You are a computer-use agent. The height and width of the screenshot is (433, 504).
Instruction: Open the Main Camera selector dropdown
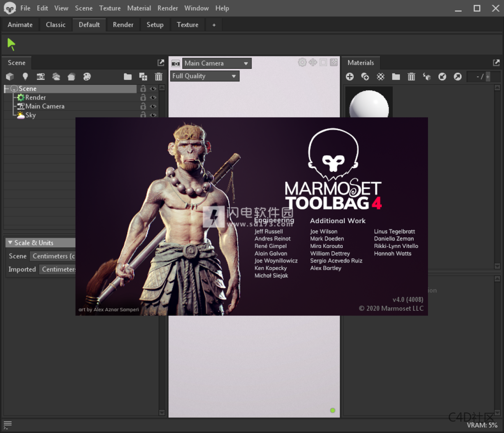click(x=216, y=63)
